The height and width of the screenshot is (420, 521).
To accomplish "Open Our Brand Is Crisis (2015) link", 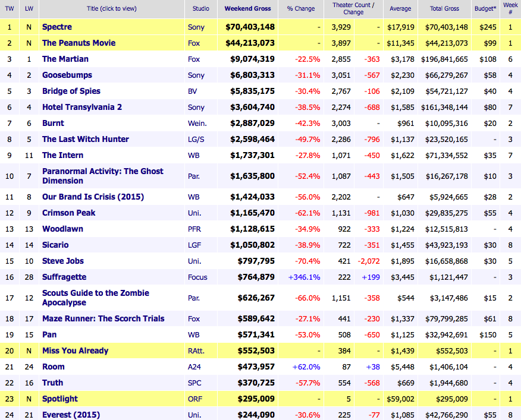I will point(93,197).
